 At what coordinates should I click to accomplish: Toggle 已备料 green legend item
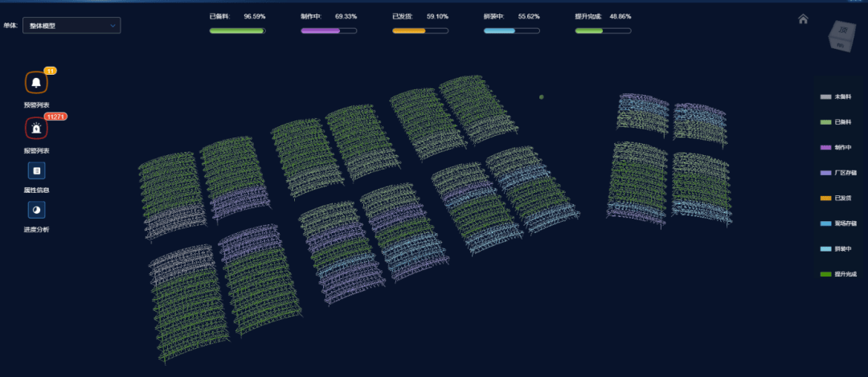pyautogui.click(x=838, y=122)
